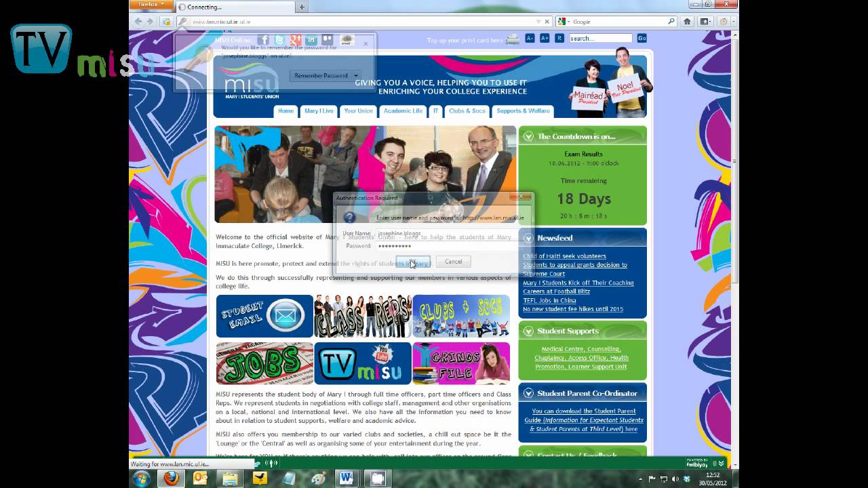Open Child of Haiti seek volunteers

coord(564,256)
